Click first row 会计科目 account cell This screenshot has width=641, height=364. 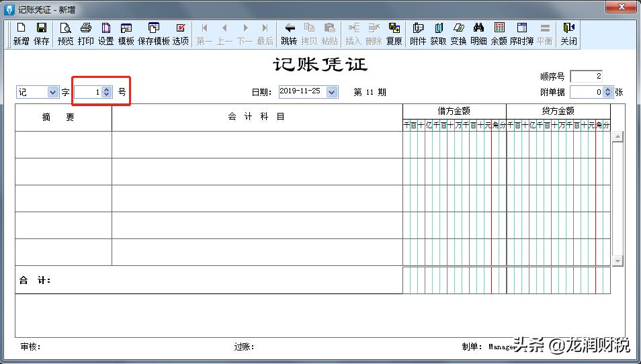tap(257, 144)
